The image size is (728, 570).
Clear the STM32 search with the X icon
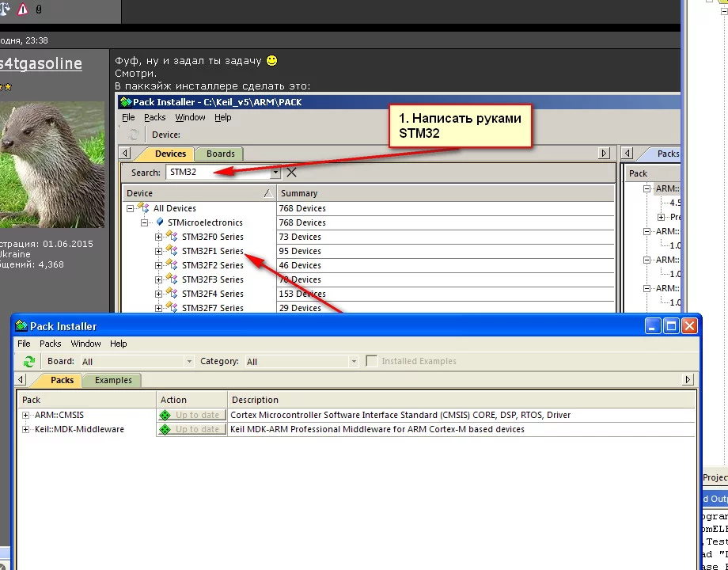click(x=291, y=172)
